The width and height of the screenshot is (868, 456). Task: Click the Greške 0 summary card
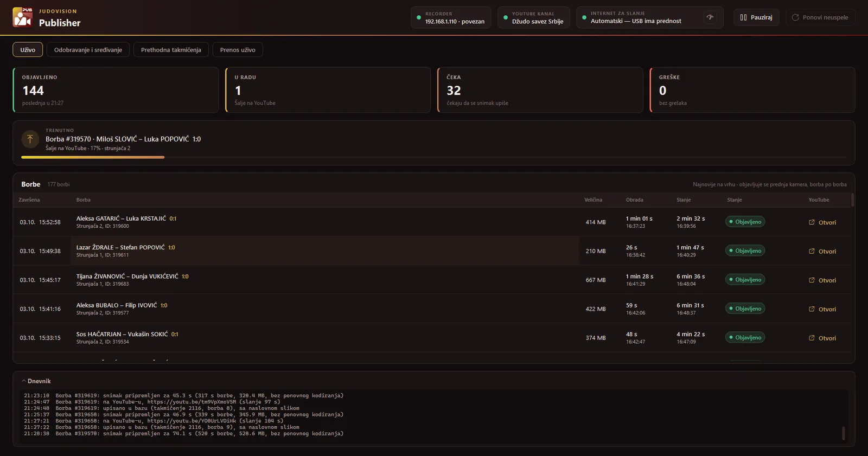click(x=752, y=90)
